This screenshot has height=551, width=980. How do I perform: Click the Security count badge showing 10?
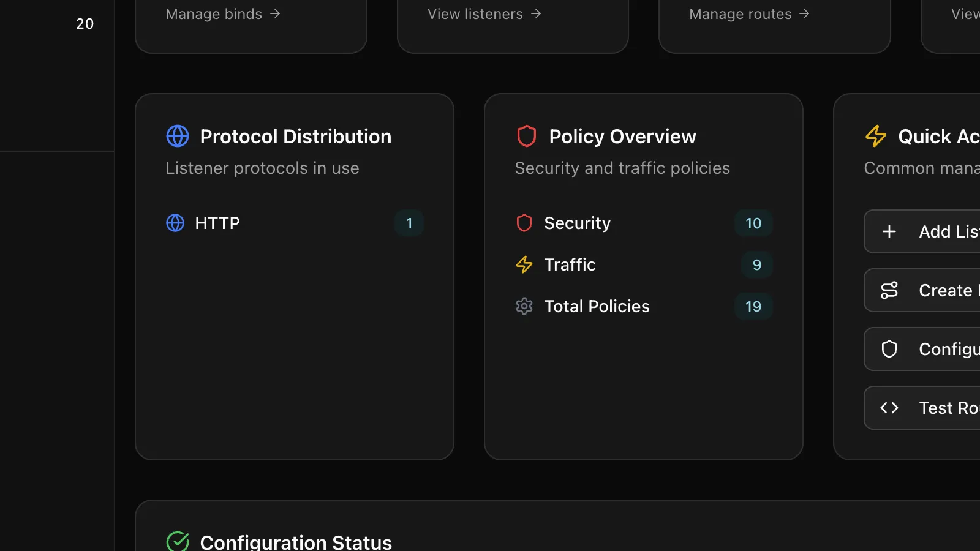pyautogui.click(x=753, y=223)
